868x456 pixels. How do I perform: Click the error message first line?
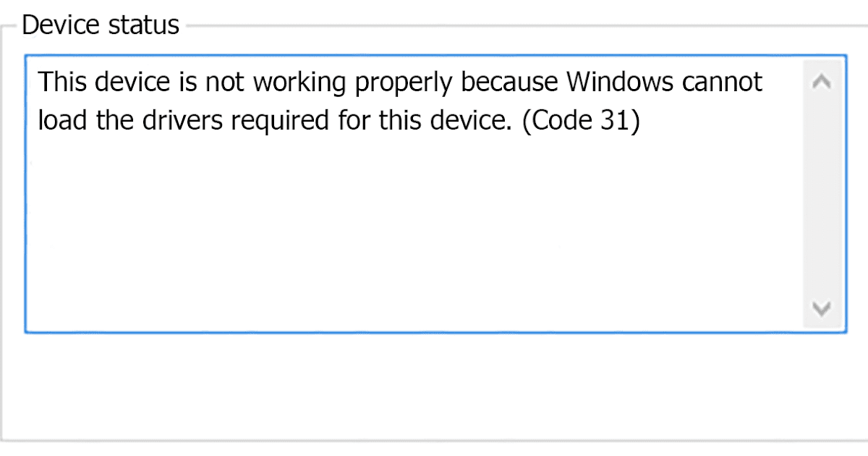[398, 81]
